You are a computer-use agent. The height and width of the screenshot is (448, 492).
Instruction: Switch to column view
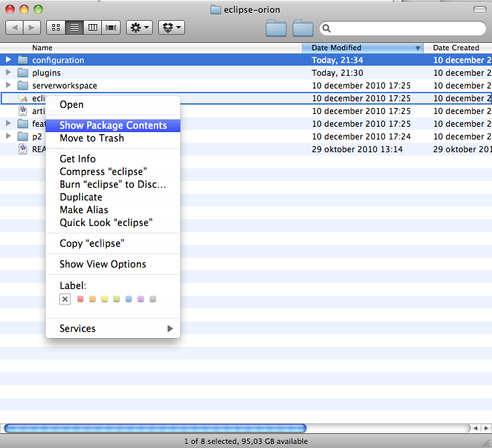[93, 27]
